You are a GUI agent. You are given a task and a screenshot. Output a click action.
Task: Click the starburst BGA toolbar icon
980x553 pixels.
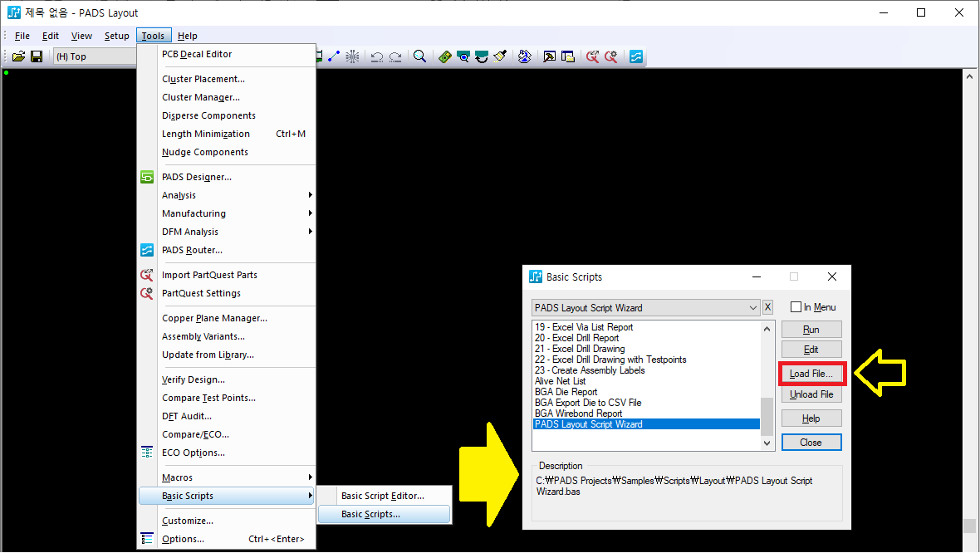pyautogui.click(x=352, y=56)
